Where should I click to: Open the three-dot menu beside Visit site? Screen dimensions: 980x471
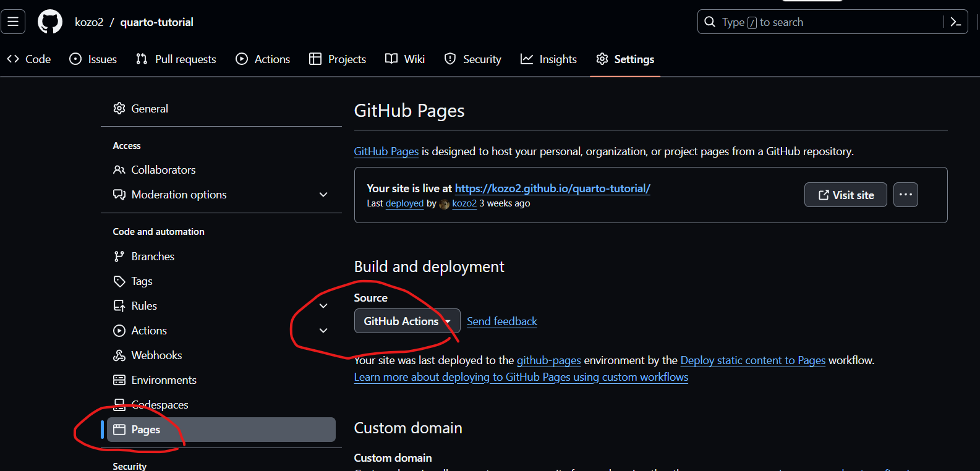(905, 195)
